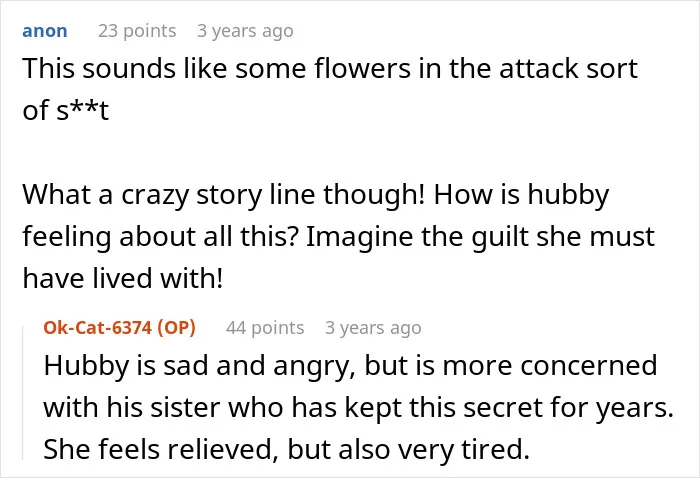Viewport: 700px width, 478px height.
Task: Click the line 'feeling about all this? Imagine'
Action: pyautogui.click(x=338, y=237)
